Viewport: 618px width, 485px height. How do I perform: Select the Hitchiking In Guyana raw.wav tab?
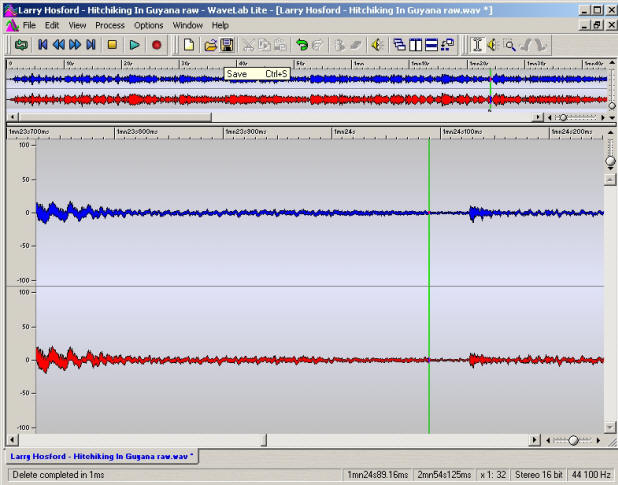point(101,456)
